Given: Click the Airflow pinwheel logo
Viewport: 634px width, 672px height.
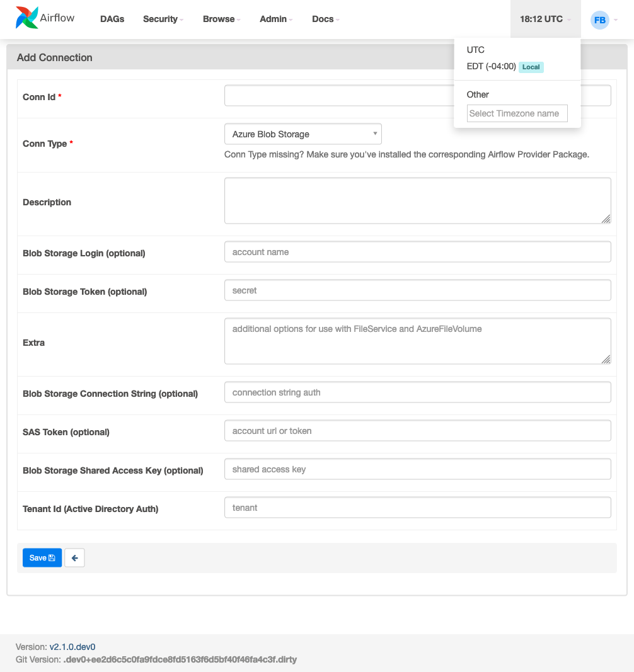Looking at the screenshot, I should click(26, 18).
